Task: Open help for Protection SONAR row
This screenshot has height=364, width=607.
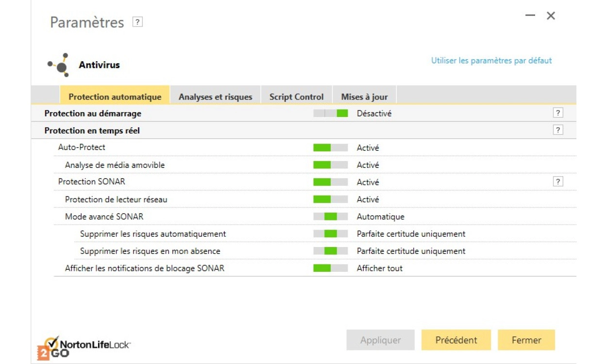Action: pos(558,182)
